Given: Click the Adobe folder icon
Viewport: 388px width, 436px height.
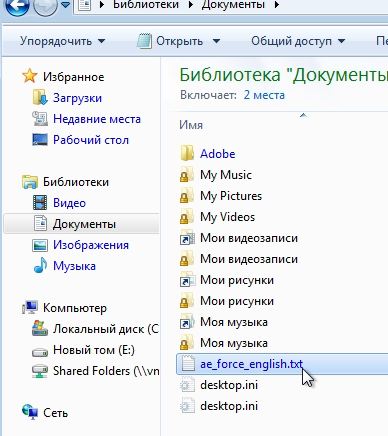Looking at the screenshot, I should click(x=187, y=153).
